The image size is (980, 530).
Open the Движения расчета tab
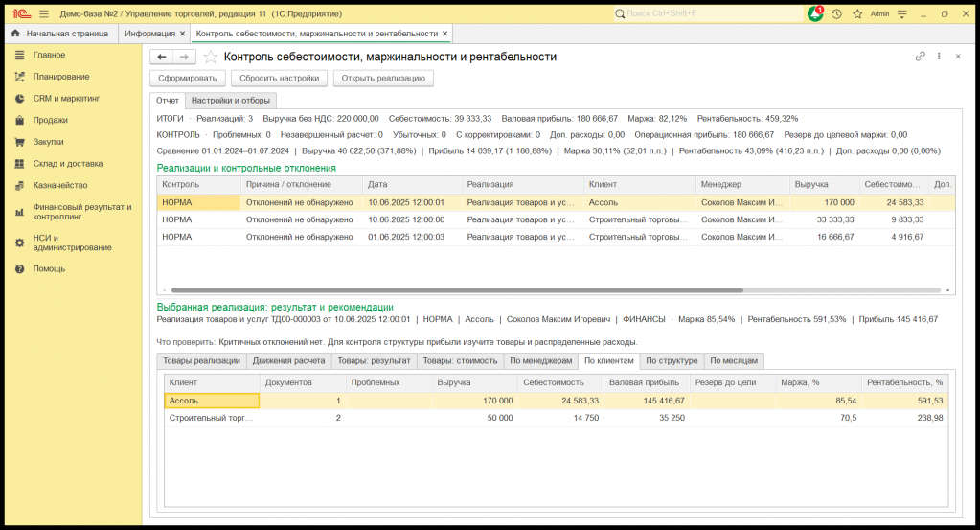pos(288,360)
